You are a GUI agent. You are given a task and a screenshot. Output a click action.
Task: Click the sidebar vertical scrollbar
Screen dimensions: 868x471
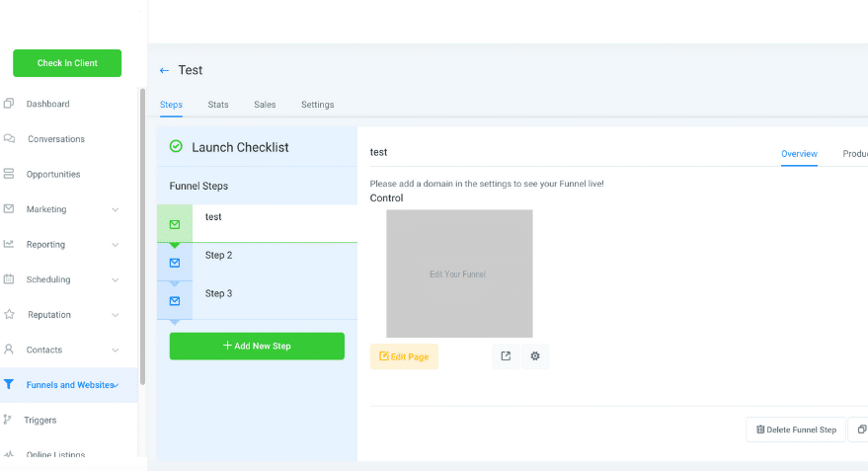pos(143,237)
